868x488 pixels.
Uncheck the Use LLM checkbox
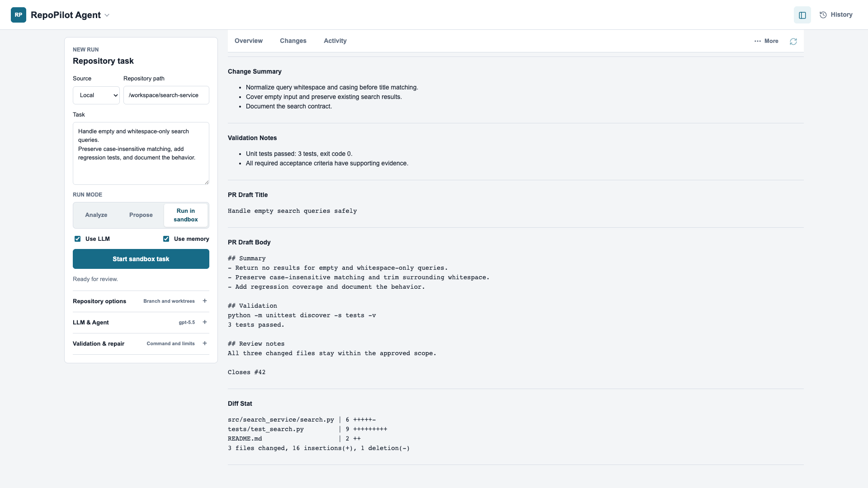(78, 239)
